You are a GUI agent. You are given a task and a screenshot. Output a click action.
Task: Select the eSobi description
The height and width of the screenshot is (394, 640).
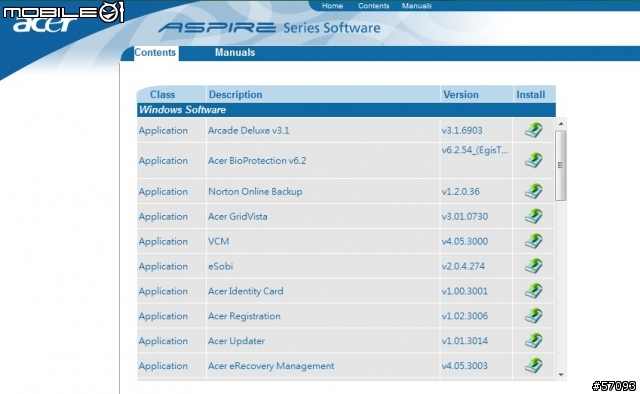(x=220, y=266)
